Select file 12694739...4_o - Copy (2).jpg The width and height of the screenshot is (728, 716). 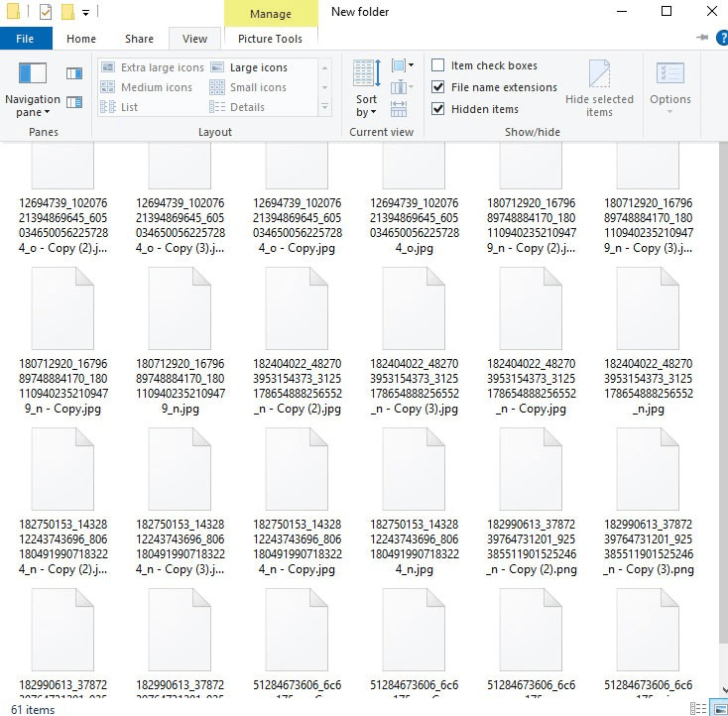(x=63, y=198)
